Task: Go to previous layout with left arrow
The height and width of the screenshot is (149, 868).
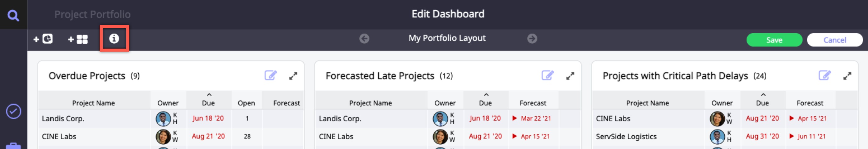Action: [x=364, y=39]
